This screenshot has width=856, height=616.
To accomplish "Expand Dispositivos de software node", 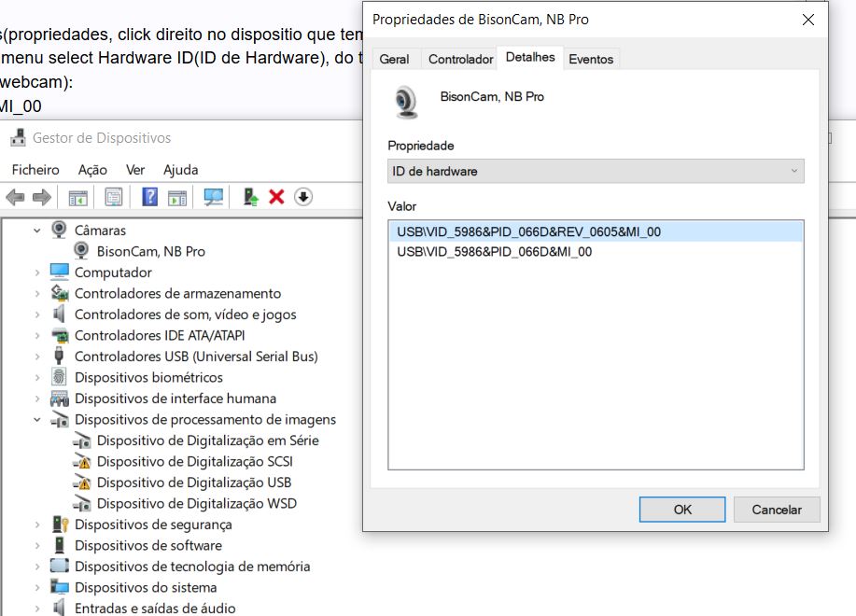I will coord(37,546).
